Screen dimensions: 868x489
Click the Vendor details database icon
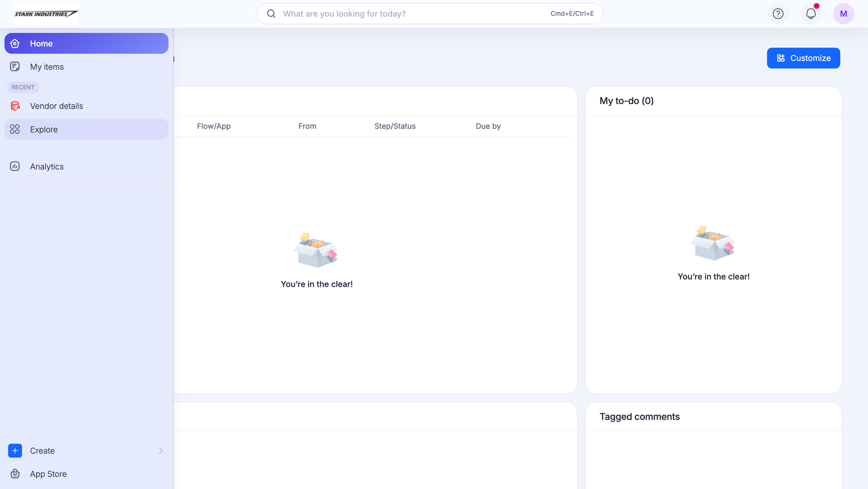[x=15, y=106]
